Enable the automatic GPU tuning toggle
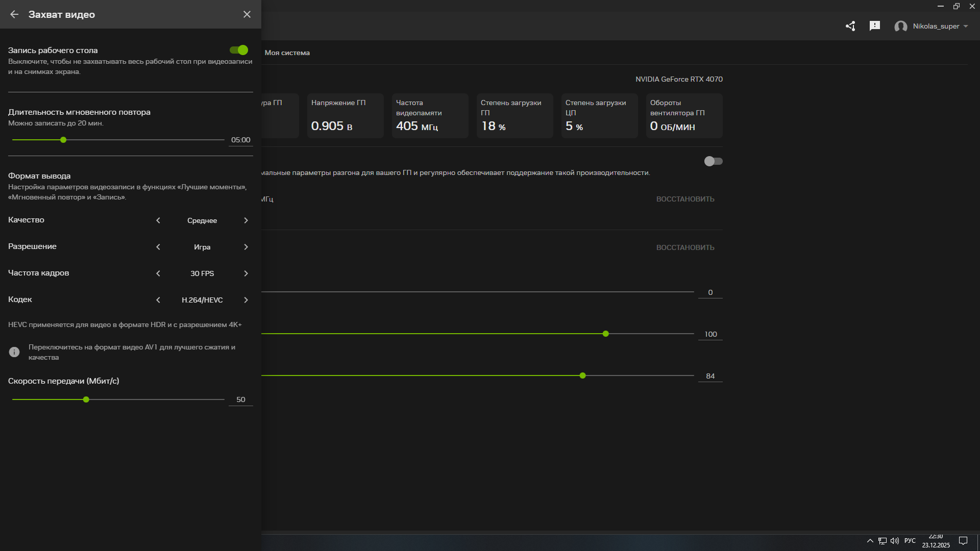980x551 pixels. (x=713, y=161)
